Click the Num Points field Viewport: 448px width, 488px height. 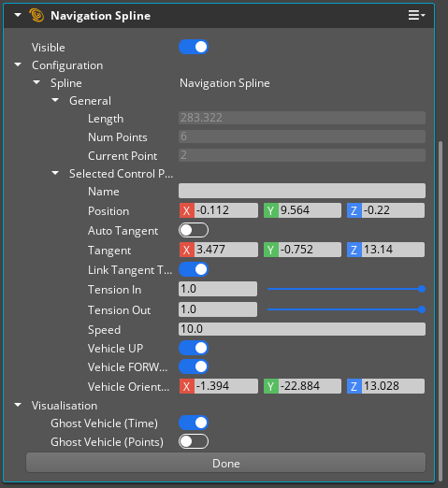point(302,136)
